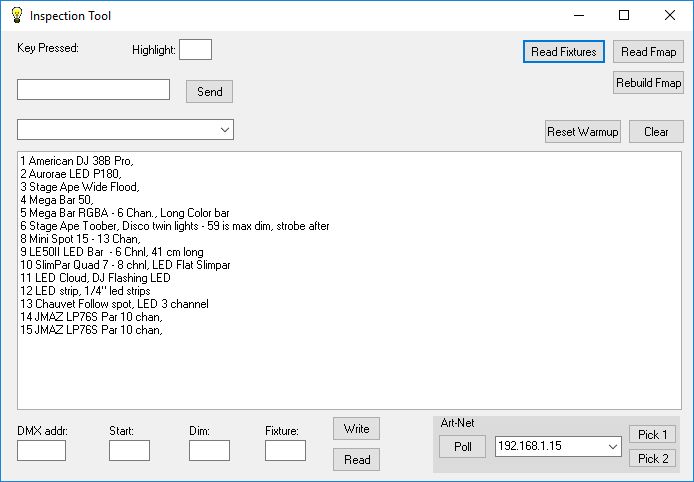The width and height of the screenshot is (694, 482).
Task: Select line '3 Stage Ape Wide Flood'
Action: 80,187
